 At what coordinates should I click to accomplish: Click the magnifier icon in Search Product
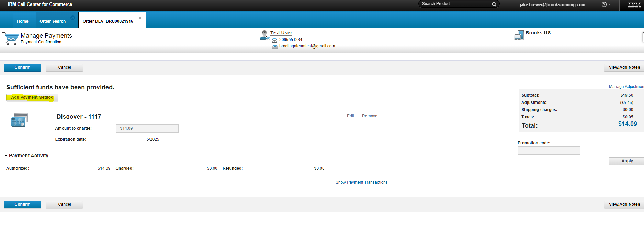tap(494, 4)
